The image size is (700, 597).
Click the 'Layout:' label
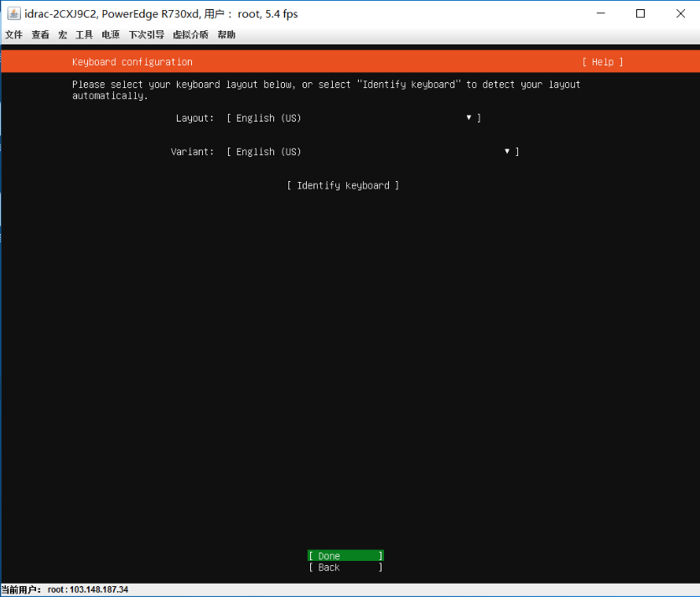pos(194,118)
